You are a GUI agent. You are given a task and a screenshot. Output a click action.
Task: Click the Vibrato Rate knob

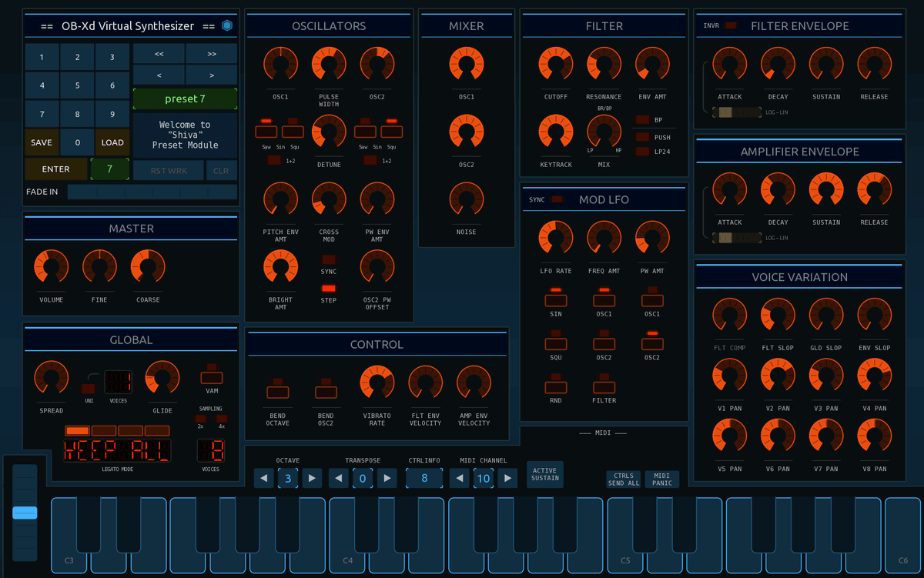pos(377,383)
